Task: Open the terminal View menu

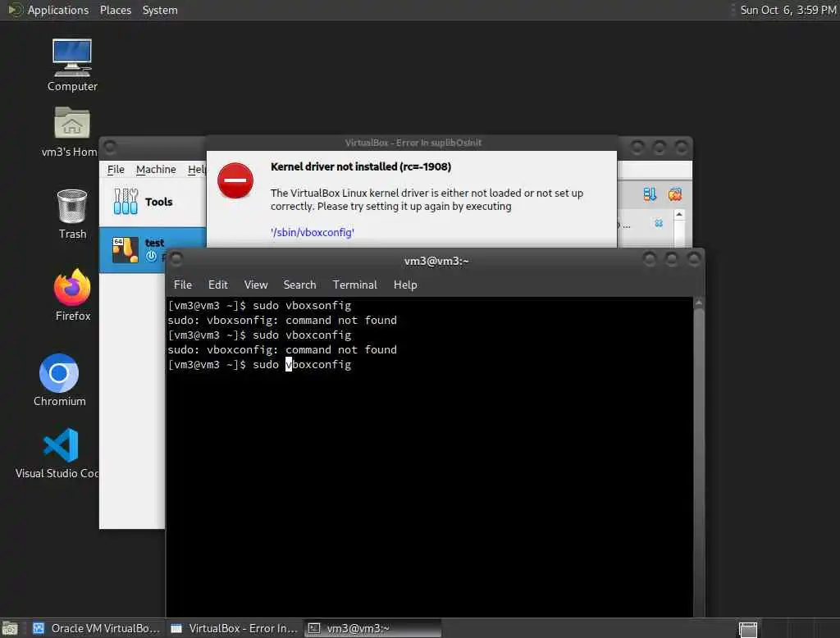Action: [256, 285]
